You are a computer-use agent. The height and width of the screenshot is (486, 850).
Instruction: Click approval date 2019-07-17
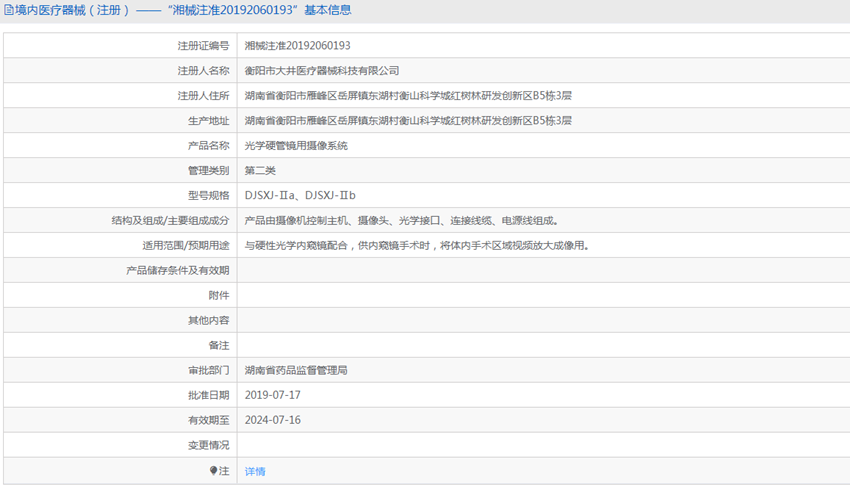[x=272, y=395]
